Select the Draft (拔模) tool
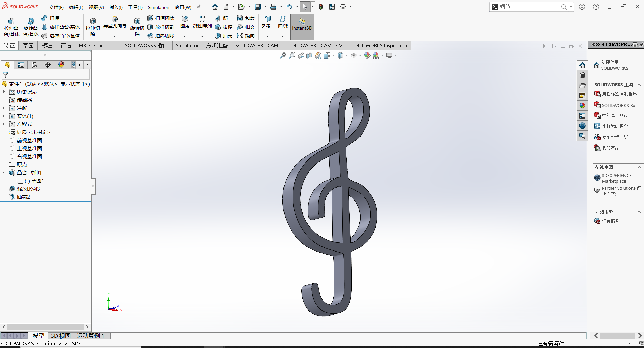Viewport: 644px width, 348px height. pyautogui.click(x=223, y=27)
